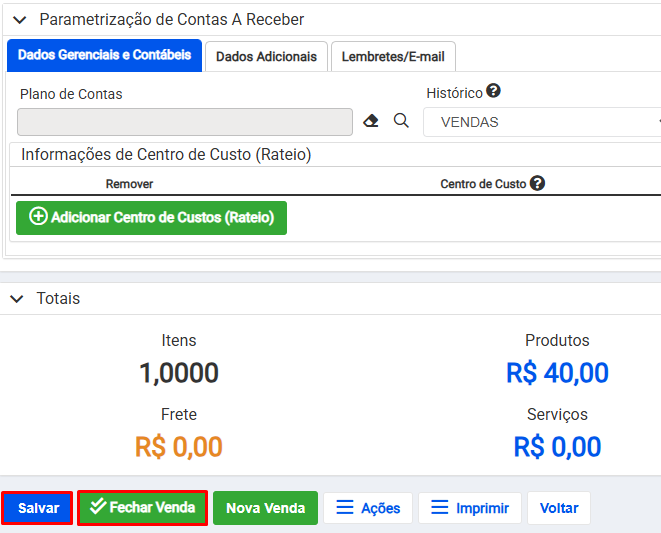Click the Voltar button
The image size is (661, 533).
pyautogui.click(x=559, y=508)
